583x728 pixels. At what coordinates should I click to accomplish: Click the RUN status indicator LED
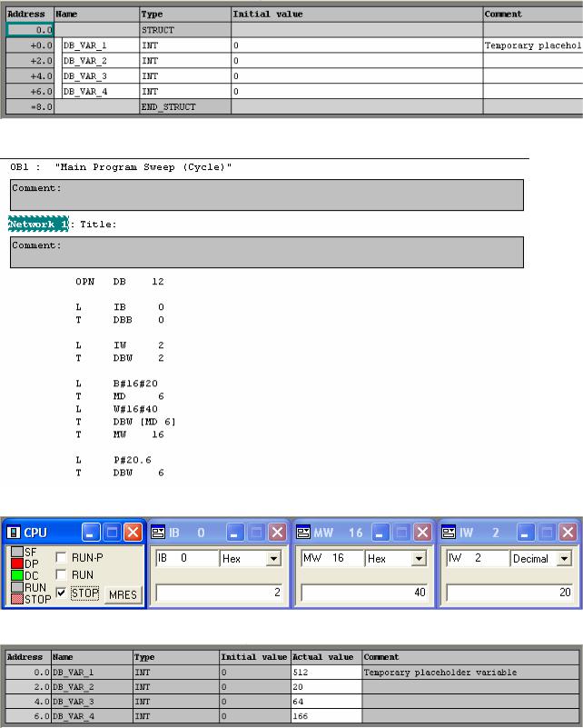17,587
